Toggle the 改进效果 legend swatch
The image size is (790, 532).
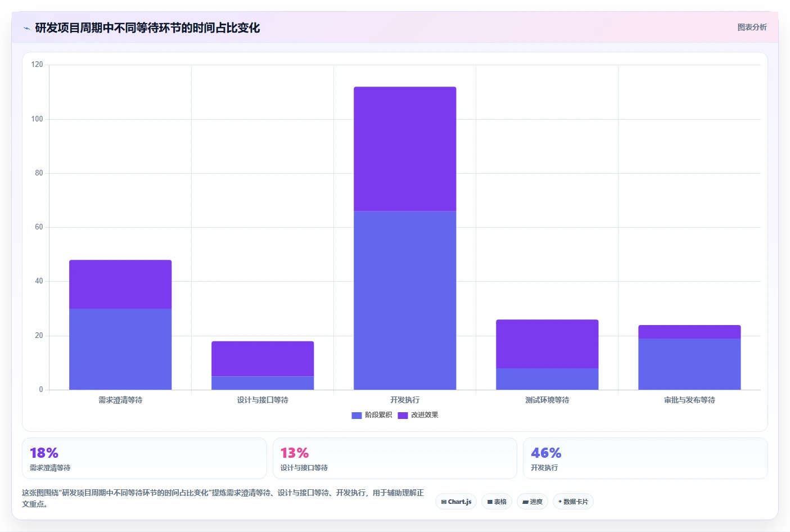[x=403, y=416]
